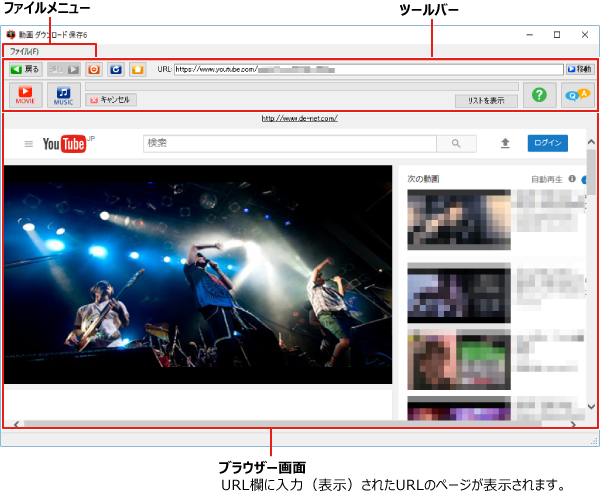Click the blue ログイン button on YouTube
The height and width of the screenshot is (497, 600).
547,143
